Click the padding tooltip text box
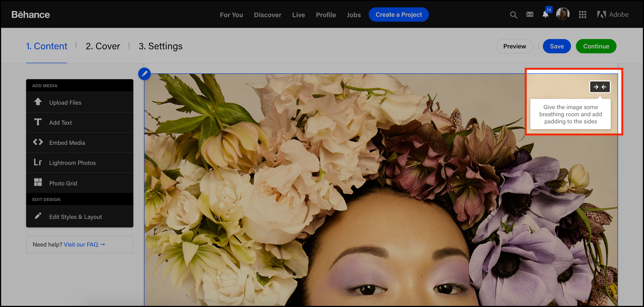 click(x=571, y=114)
